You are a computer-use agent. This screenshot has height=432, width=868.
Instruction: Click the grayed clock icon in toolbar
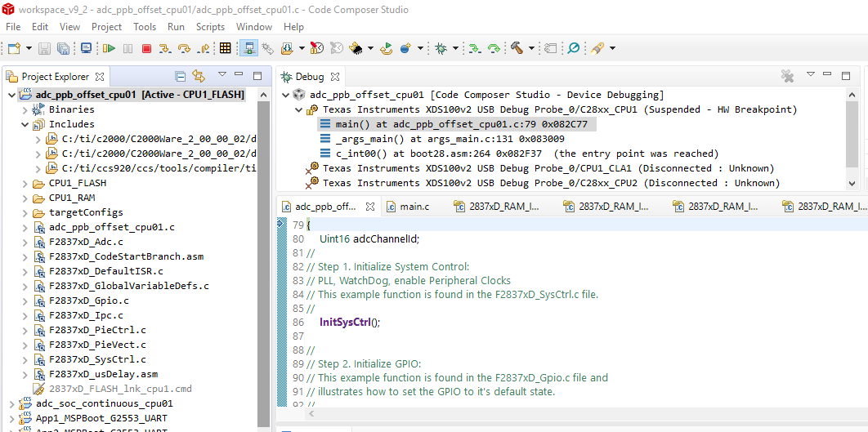coord(337,49)
